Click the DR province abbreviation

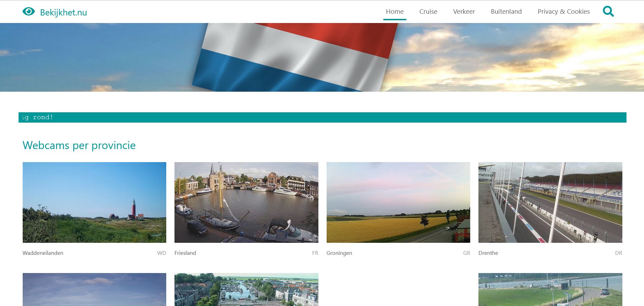(x=619, y=253)
